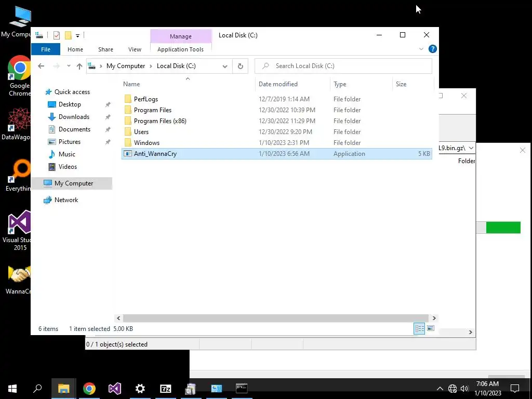Open the Share ribbon tab
532x399 pixels.
(x=105, y=49)
